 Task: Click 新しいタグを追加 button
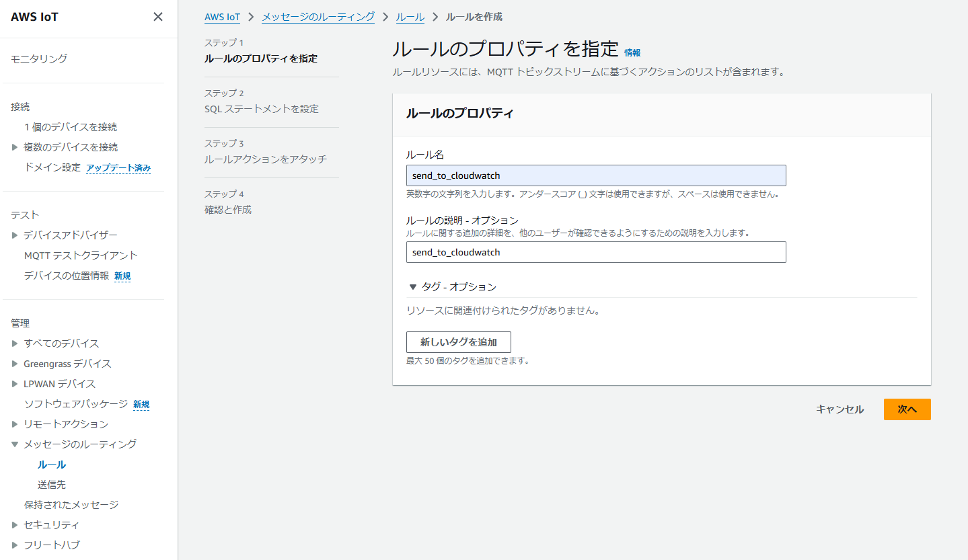point(459,342)
